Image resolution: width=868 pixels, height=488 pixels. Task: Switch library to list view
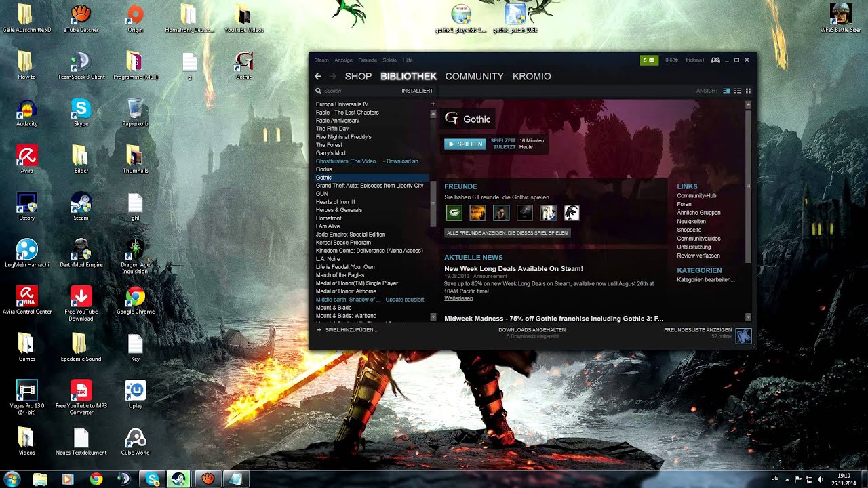coord(737,91)
